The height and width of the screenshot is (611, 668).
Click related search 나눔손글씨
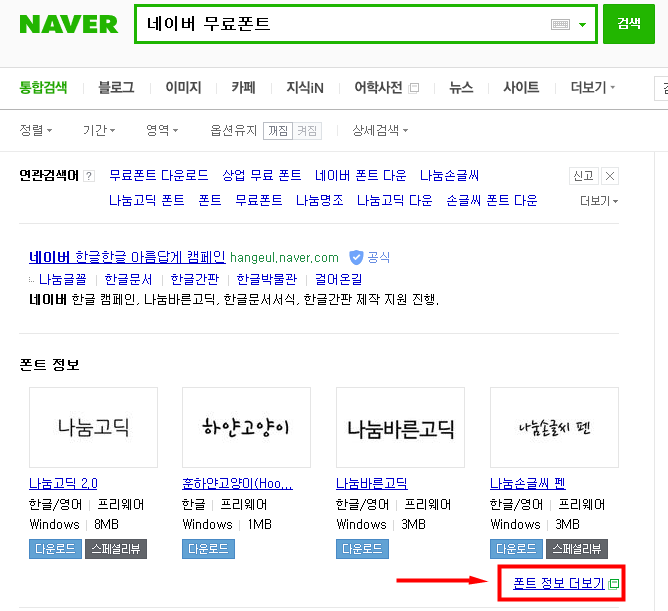point(449,175)
